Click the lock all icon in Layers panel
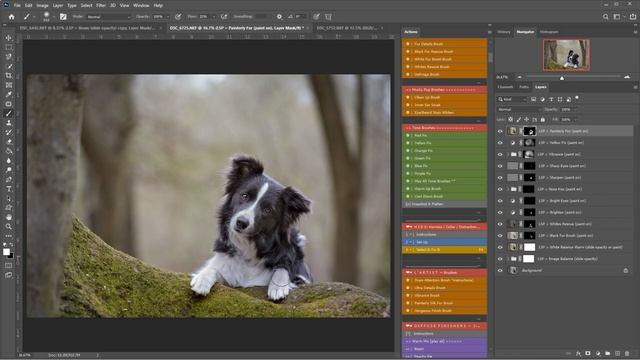The width and height of the screenshot is (640, 360). (542, 120)
